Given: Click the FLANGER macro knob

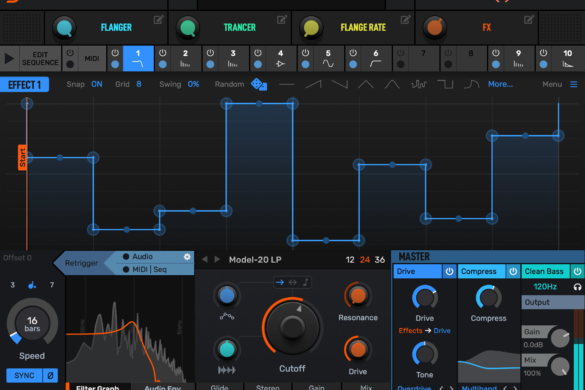Looking at the screenshot, I should [65, 28].
